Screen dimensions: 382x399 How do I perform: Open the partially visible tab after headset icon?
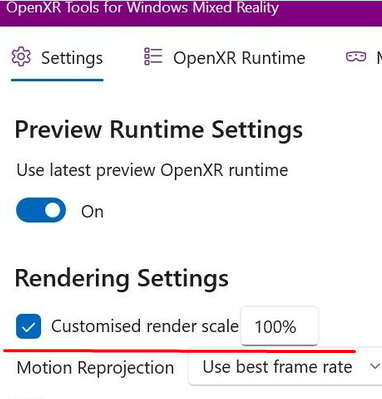(379, 58)
